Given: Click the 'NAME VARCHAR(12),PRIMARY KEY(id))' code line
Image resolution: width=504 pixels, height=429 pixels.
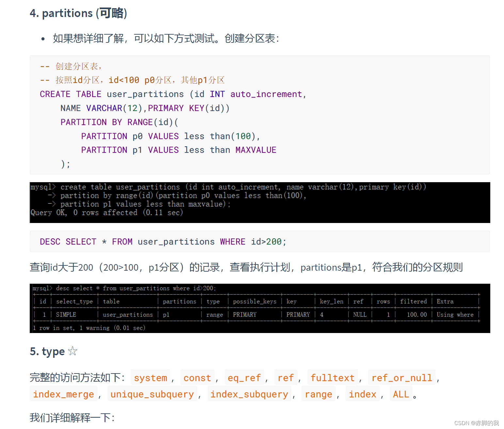Looking at the screenshot, I should [145, 108].
